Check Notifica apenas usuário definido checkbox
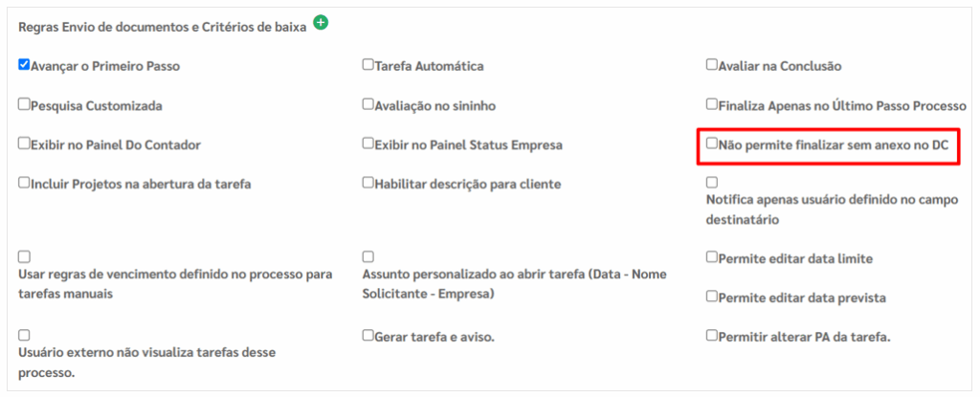 pyautogui.click(x=711, y=182)
